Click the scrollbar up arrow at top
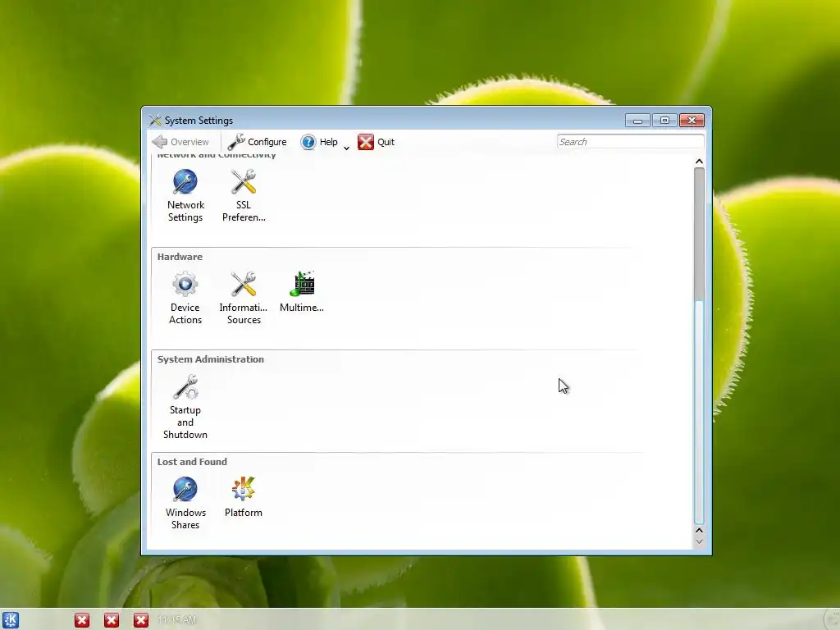 tap(699, 162)
